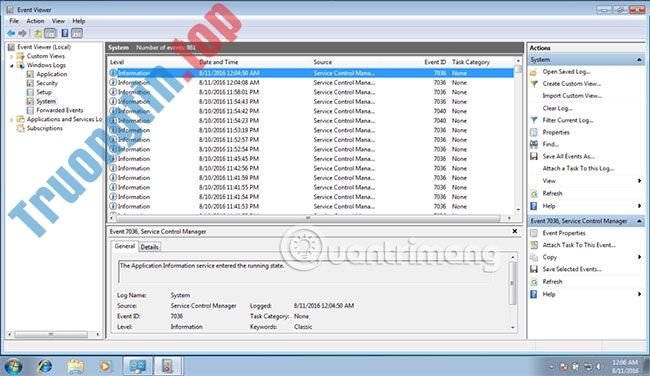Screen dimensions: 650x376
Task: Sort by the Level column header
Action: tap(117, 62)
